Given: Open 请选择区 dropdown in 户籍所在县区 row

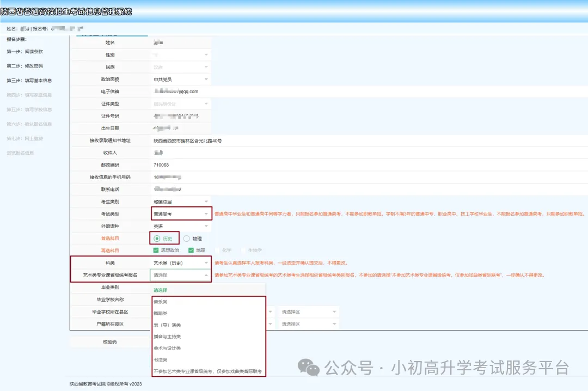Looking at the screenshot, I should (309, 324).
